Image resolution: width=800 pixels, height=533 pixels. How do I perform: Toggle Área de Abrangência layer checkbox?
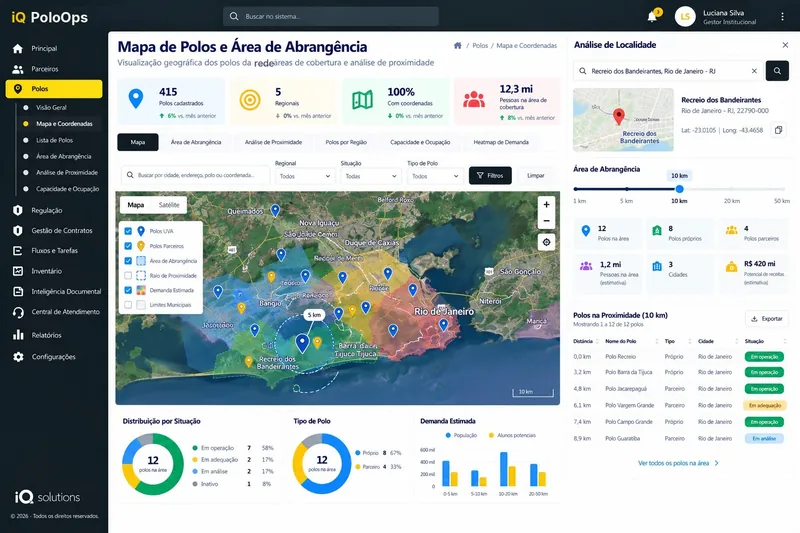click(128, 261)
